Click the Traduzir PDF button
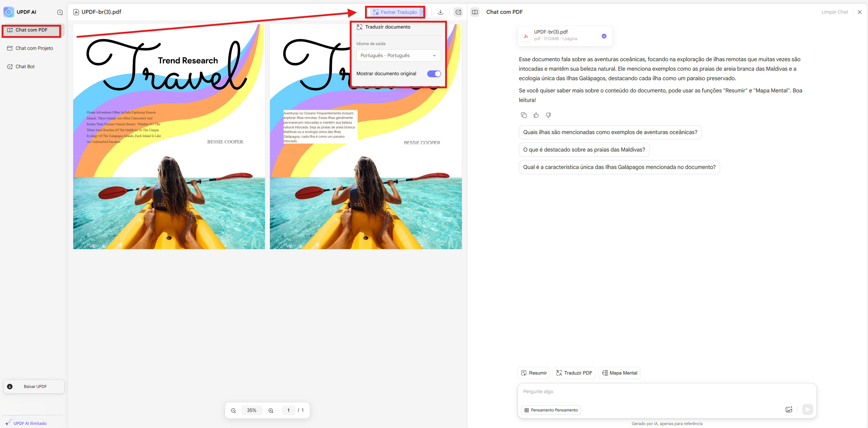Screen dimensions: 868x428 [574, 373]
